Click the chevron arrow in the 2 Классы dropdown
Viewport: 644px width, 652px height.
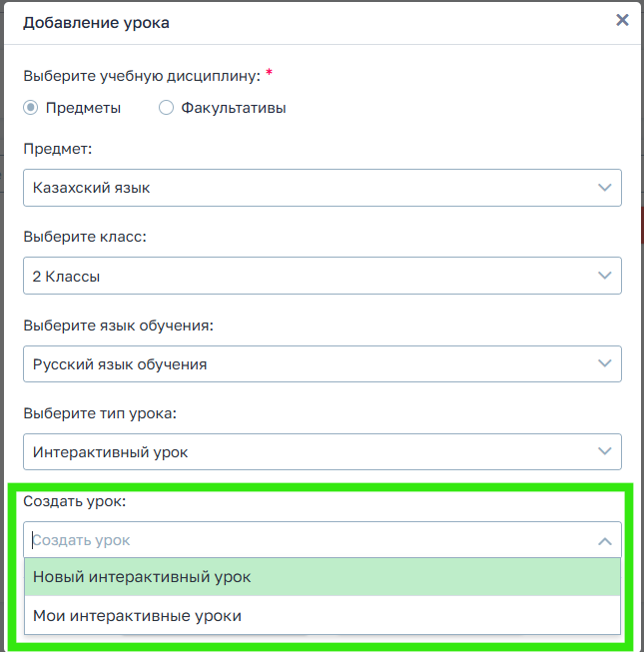(x=604, y=276)
